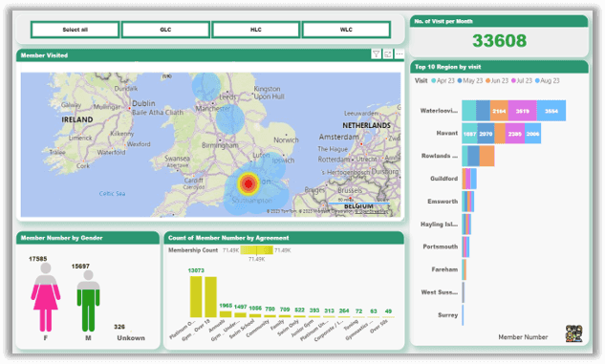Click the red heatmap hotspot near Southampton
This screenshot has width=605, height=364.
coord(248,184)
